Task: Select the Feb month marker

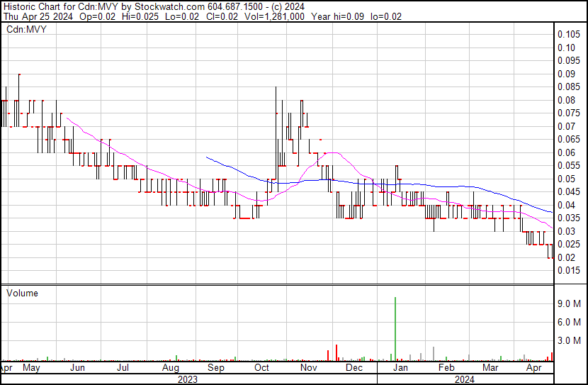Action: coord(446,368)
